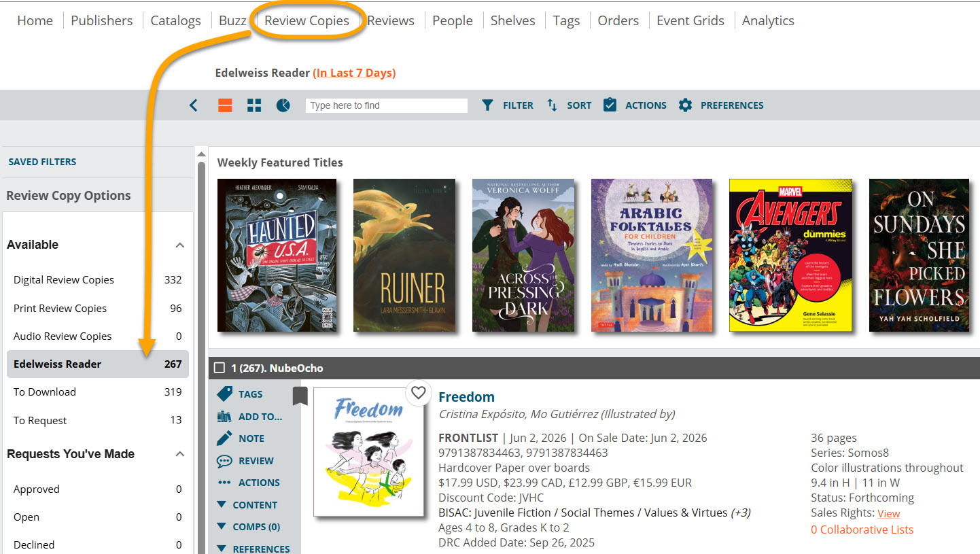Open the Preferences gear icon
980x554 pixels.
coord(685,105)
